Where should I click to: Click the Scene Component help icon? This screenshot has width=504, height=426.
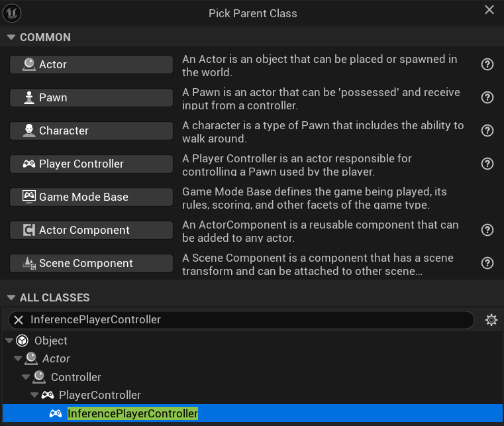(x=487, y=263)
